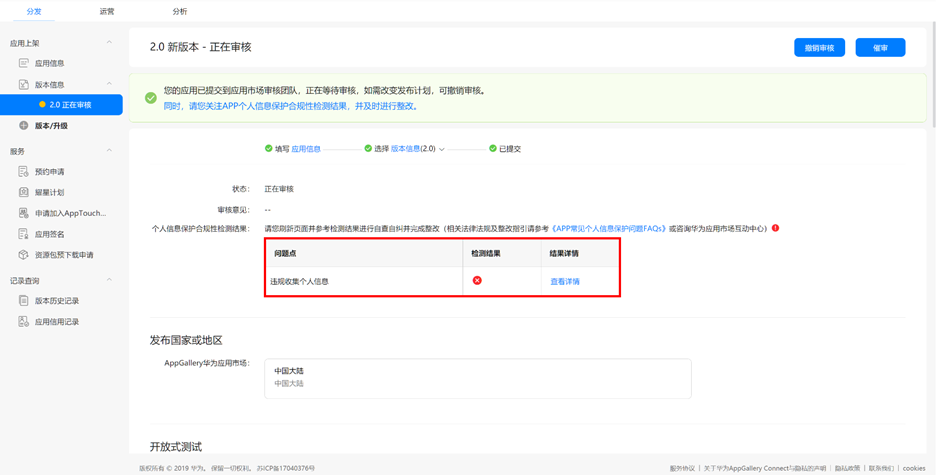Open 耀星计划 in the sidebar

coord(49,192)
